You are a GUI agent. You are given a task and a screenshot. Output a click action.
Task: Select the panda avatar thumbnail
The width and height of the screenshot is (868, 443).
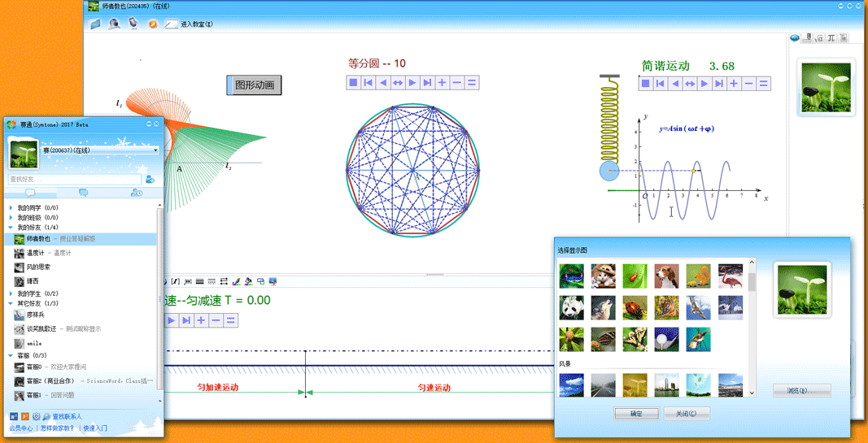(x=571, y=308)
